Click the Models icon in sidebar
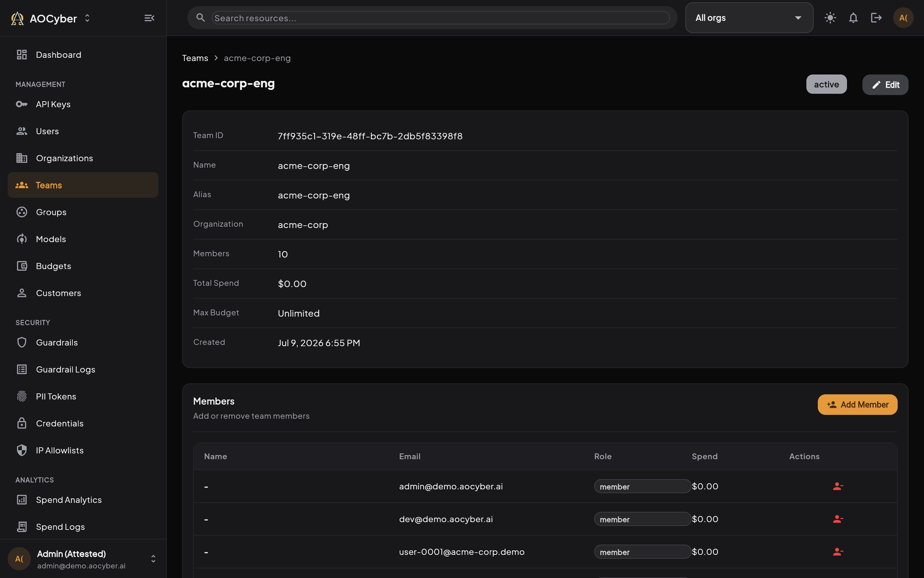Viewport: 924px width, 578px height. [22, 239]
